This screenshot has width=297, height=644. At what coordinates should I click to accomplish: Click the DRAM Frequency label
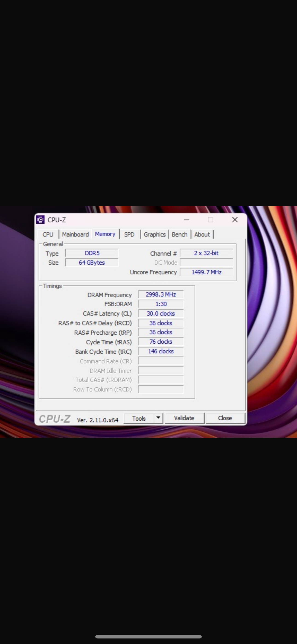coord(110,295)
